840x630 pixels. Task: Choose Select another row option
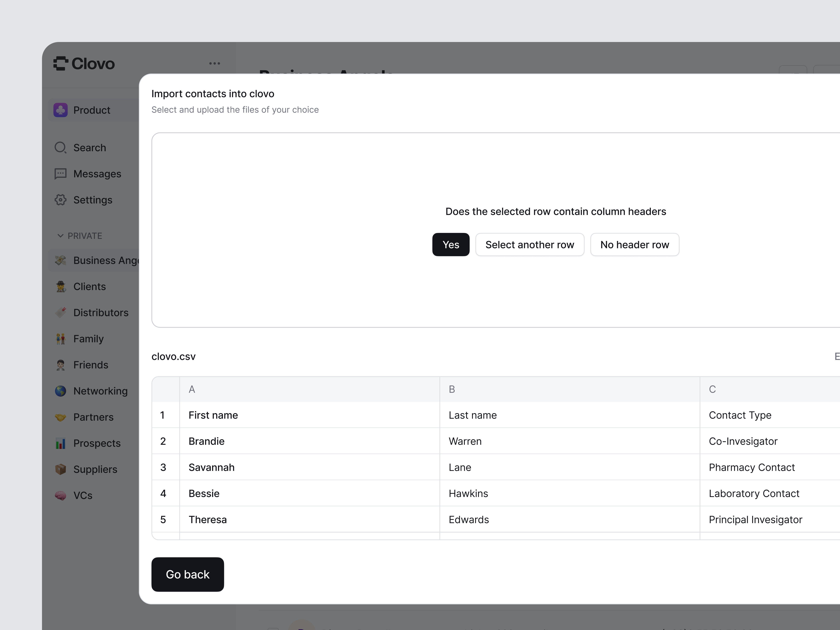click(529, 244)
